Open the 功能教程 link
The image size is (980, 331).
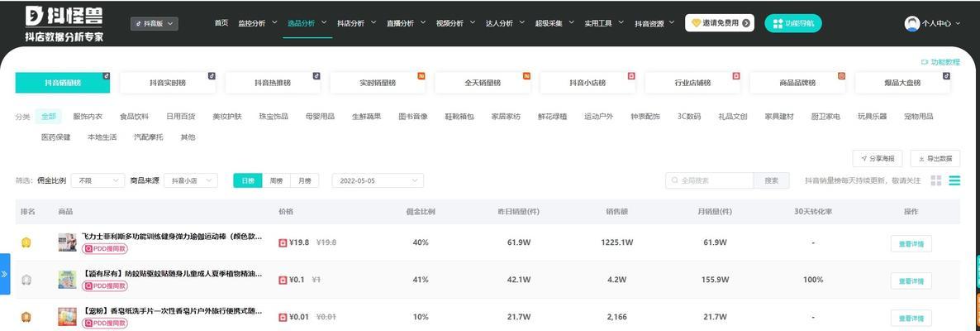pyautogui.click(x=940, y=62)
